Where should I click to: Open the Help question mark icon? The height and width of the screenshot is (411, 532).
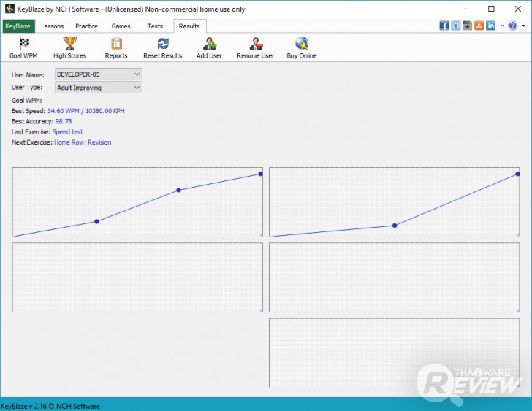(x=513, y=26)
